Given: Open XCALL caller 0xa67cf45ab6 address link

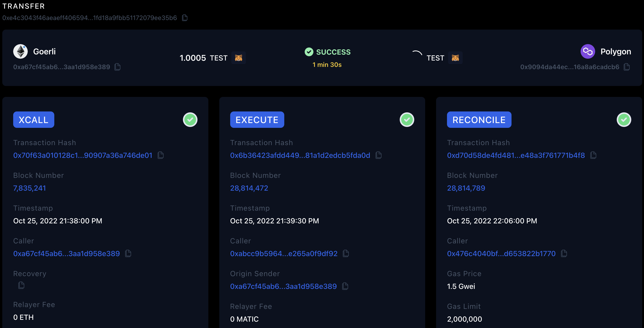Looking at the screenshot, I should point(67,253).
